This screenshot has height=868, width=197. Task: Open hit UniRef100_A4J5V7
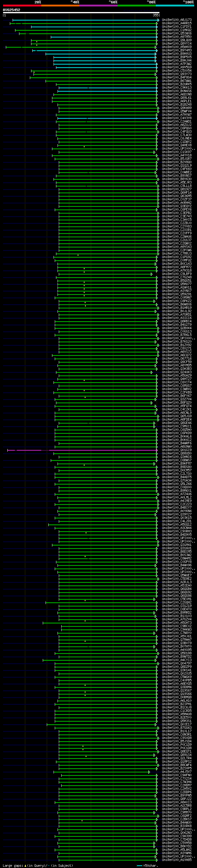pos(176,772)
